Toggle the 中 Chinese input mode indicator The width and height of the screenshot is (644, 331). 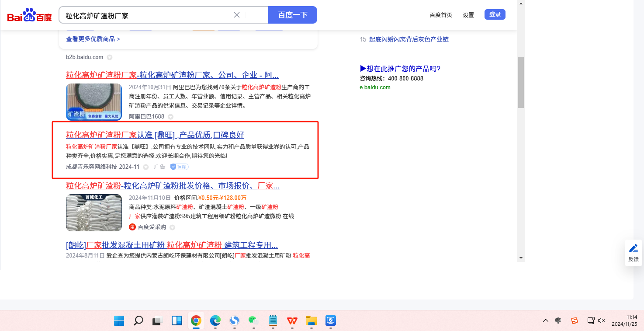click(x=558, y=321)
